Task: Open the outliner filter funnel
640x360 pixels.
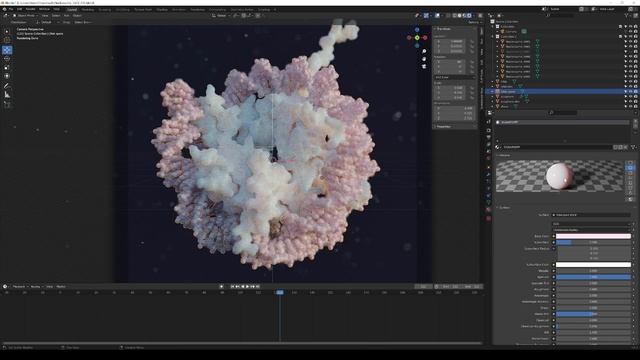Action: (x=627, y=16)
